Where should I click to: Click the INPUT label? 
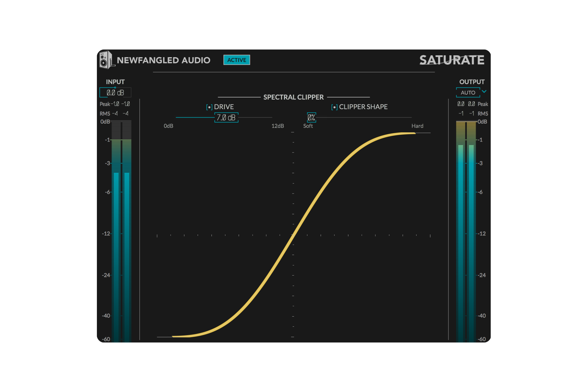pyautogui.click(x=115, y=82)
